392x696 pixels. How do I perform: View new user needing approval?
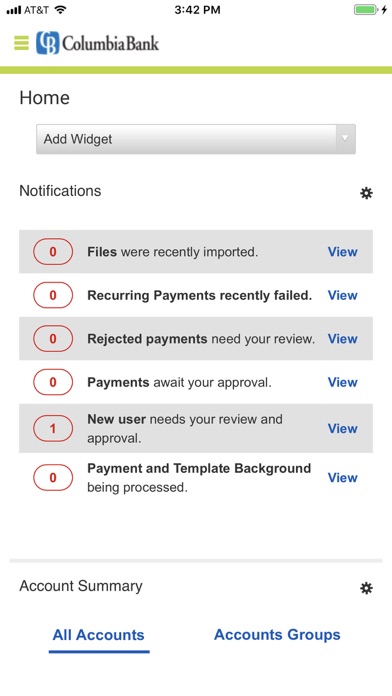(x=342, y=428)
